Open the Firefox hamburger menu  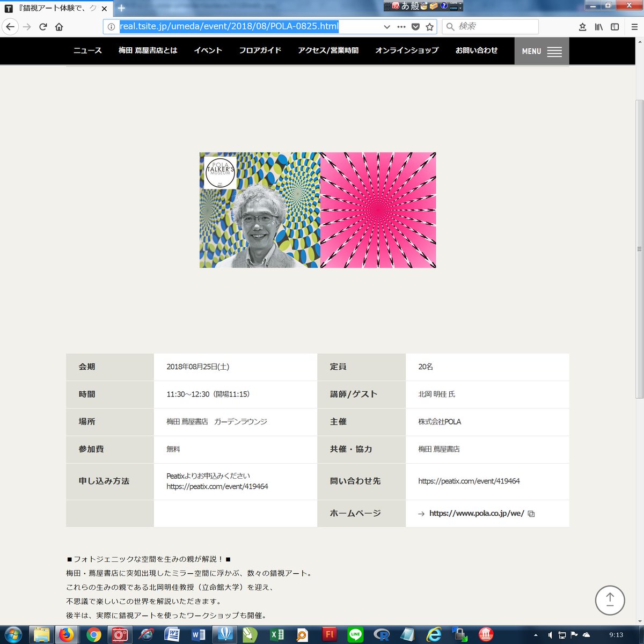[x=634, y=27]
